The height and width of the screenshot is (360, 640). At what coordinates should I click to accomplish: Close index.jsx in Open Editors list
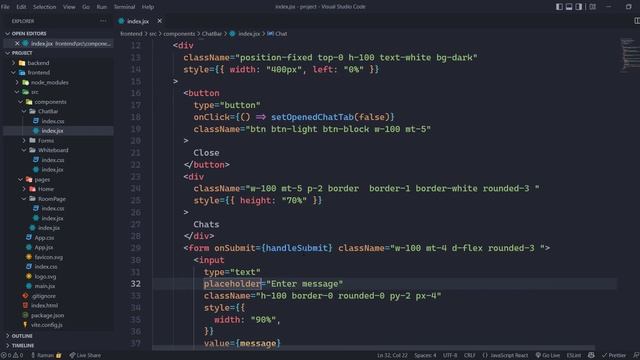[17, 43]
